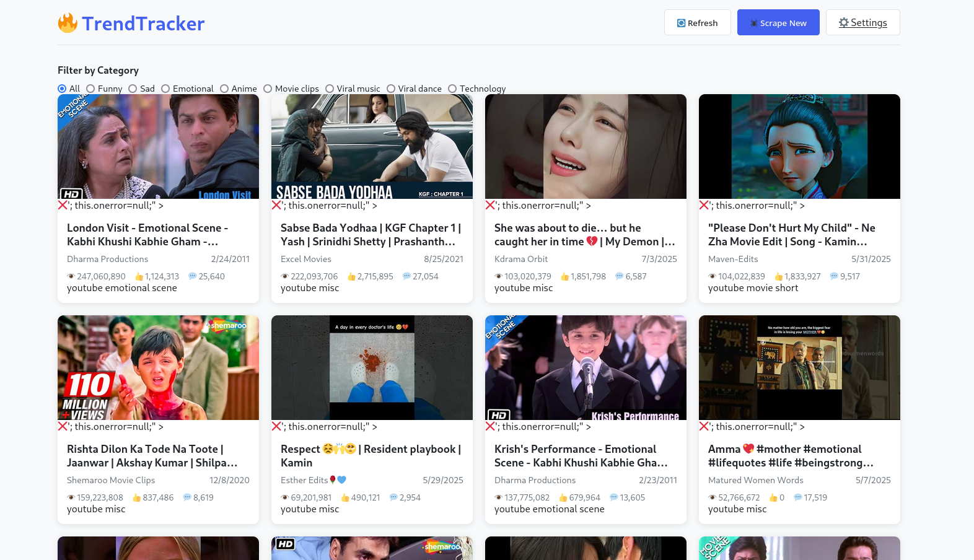Click the Esther Edits channel name
Screen dimensions: 974x560
314,480
